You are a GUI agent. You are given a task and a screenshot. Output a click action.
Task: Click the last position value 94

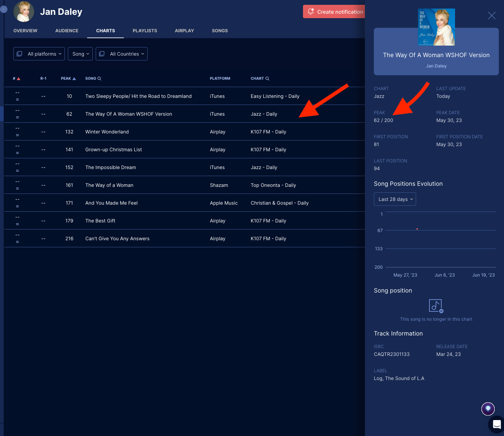pos(377,169)
